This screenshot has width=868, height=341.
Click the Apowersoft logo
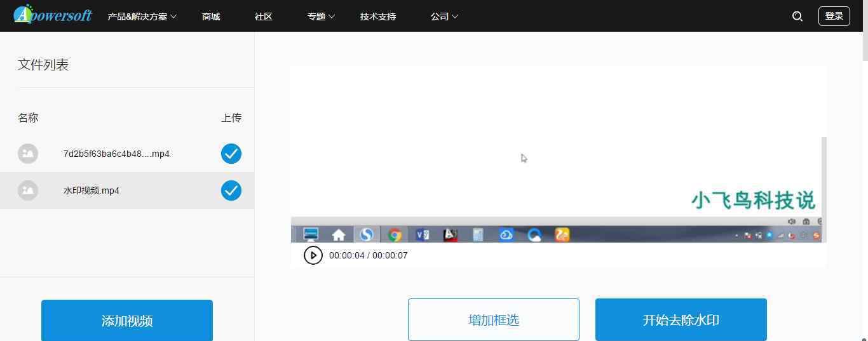pyautogui.click(x=53, y=15)
